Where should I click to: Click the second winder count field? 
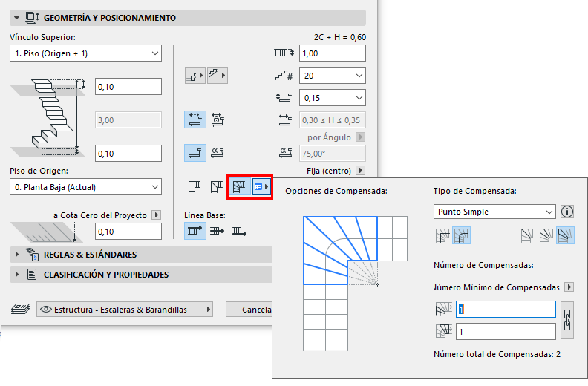(x=506, y=332)
